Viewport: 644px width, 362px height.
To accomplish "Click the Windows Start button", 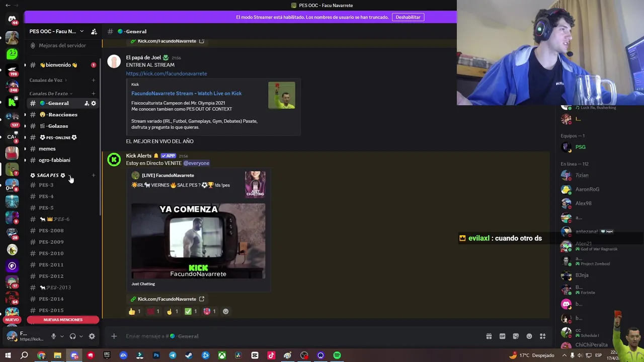I will point(8,355).
